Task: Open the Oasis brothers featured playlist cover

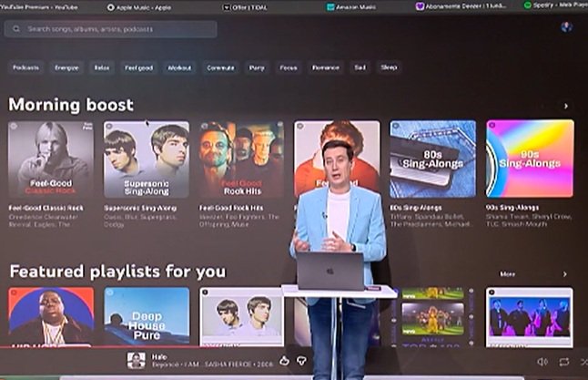Action: click(241, 317)
